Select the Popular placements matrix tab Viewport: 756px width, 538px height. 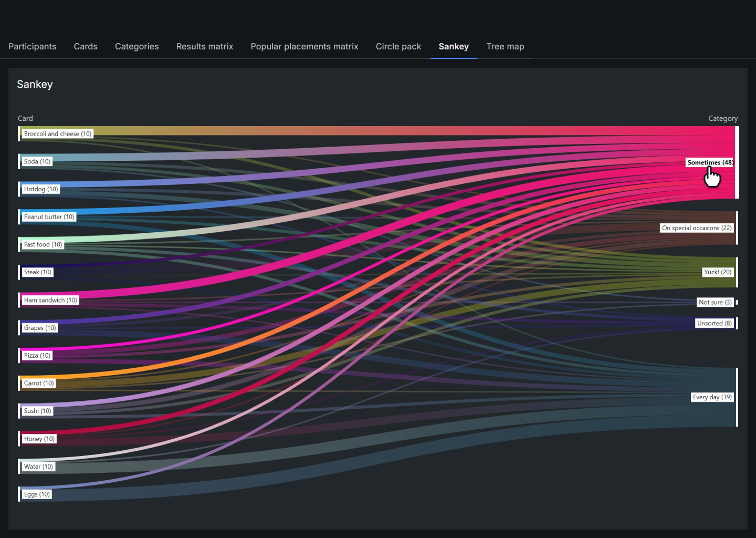[304, 46]
